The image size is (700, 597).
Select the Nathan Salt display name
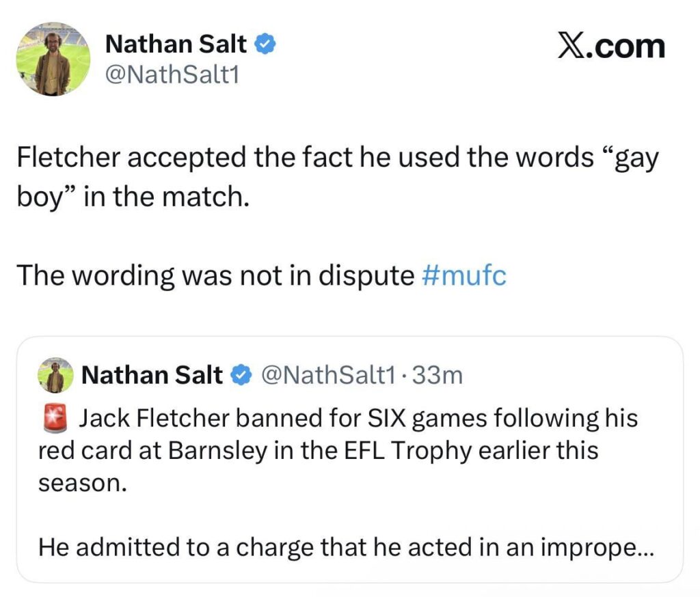pos(178,43)
